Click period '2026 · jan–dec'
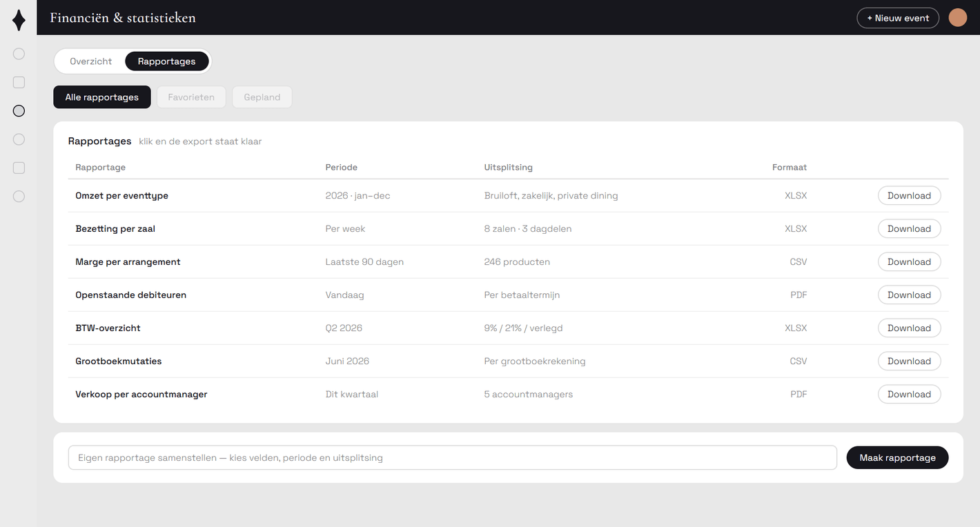Screen dimensions: 980x527 pyautogui.click(x=357, y=196)
